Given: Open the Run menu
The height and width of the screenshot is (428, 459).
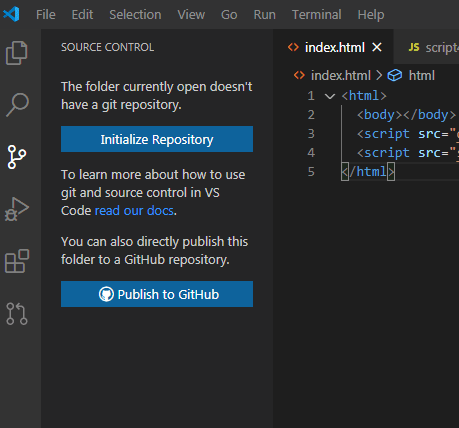Looking at the screenshot, I should pos(265,15).
